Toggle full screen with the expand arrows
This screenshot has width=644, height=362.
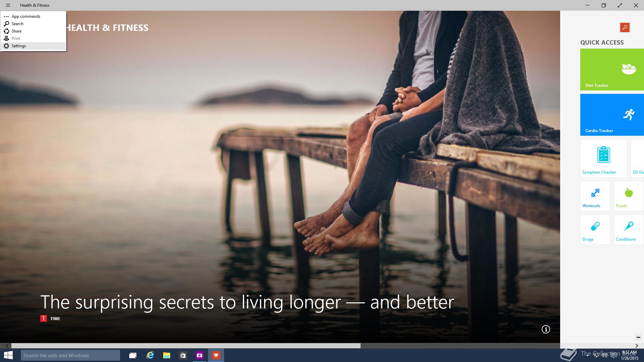click(x=620, y=5)
